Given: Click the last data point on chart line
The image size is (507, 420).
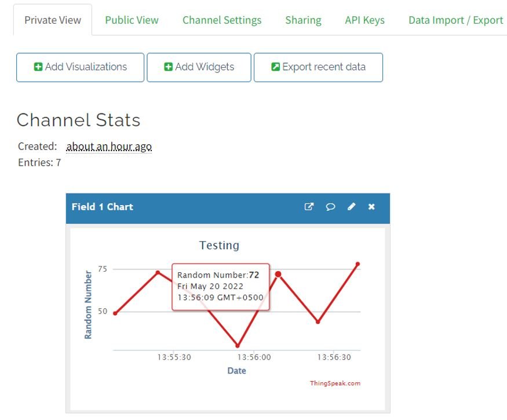Looking at the screenshot, I should [358, 264].
